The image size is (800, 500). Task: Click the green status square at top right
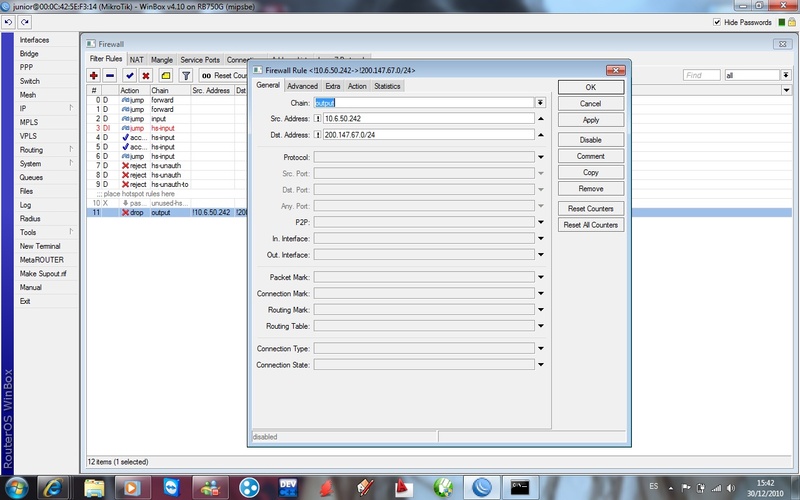pyautogui.click(x=782, y=22)
